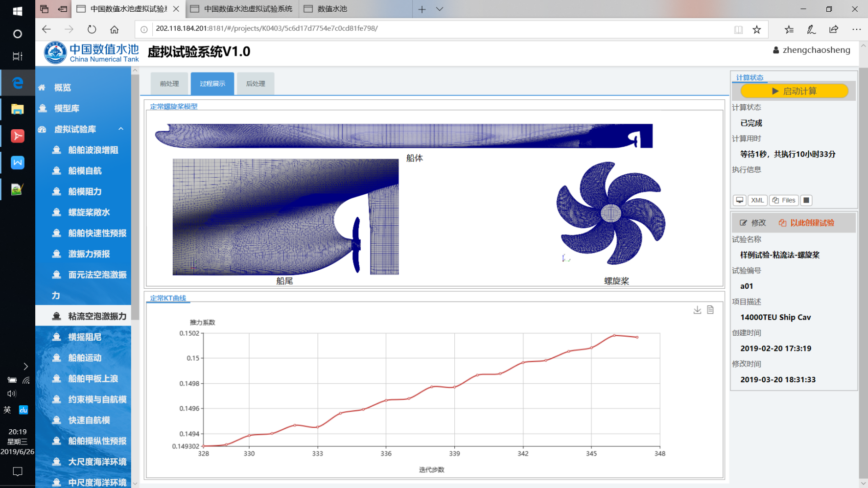Screen dimensions: 868x488
Task: Switch to the 后处理 tab
Action: [255, 84]
